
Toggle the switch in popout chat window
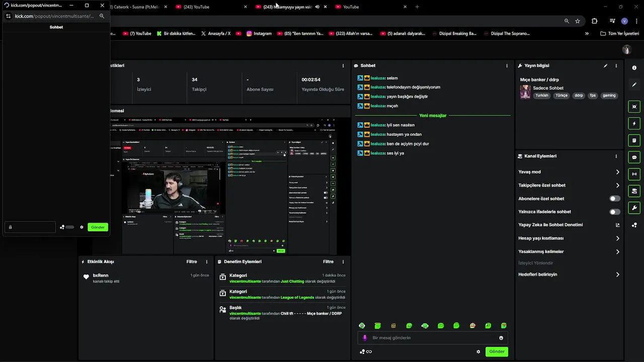tap(69, 227)
